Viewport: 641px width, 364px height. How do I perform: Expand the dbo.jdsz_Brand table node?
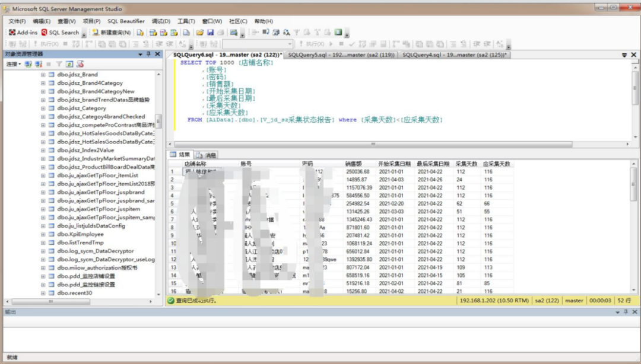[43, 75]
